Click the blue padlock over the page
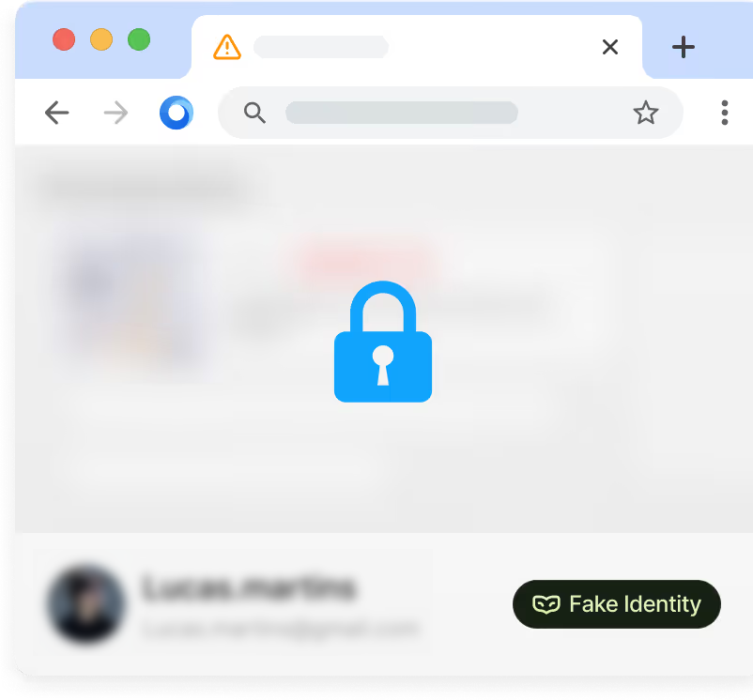The height and width of the screenshot is (700, 753). tap(383, 342)
